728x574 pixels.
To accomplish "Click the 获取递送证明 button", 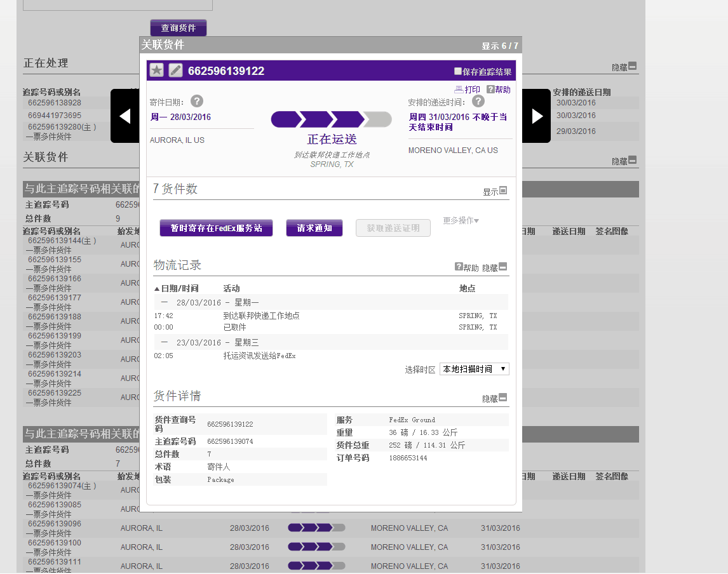I will [393, 228].
